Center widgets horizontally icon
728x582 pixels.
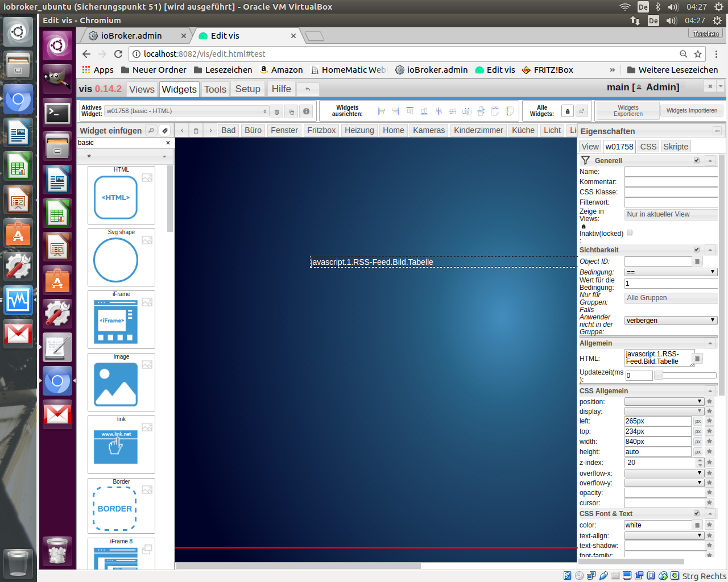439,111
